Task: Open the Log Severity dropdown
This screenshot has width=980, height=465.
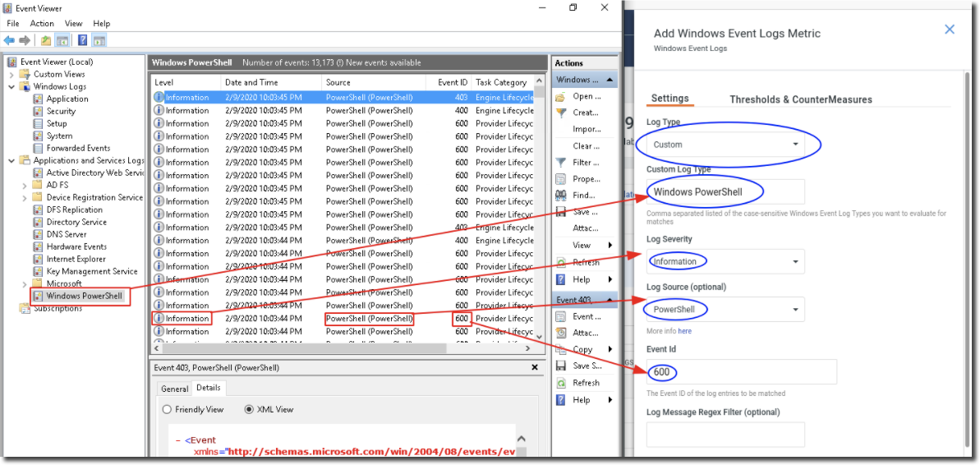Action: (725, 261)
